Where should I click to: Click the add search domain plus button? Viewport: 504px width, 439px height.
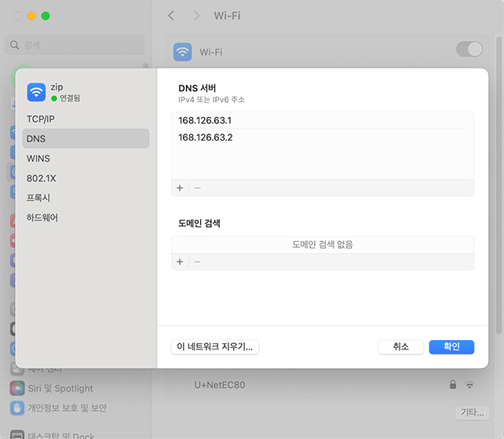click(x=180, y=262)
